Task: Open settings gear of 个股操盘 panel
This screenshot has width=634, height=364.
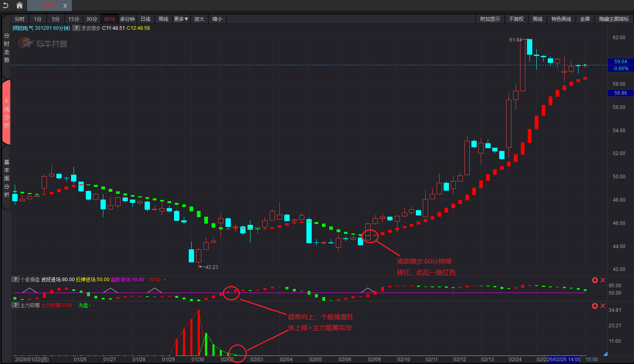Action: click(x=595, y=280)
